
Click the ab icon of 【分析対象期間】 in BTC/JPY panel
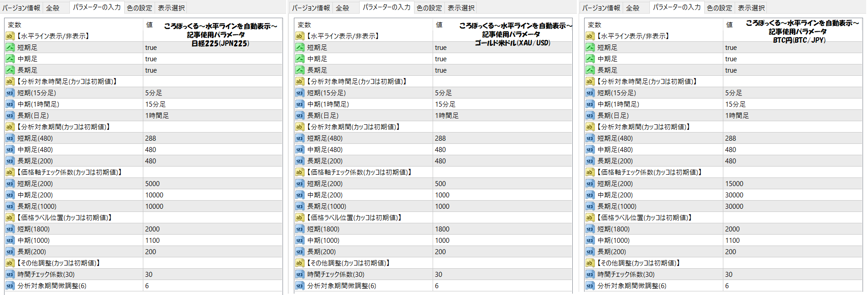tap(590, 127)
